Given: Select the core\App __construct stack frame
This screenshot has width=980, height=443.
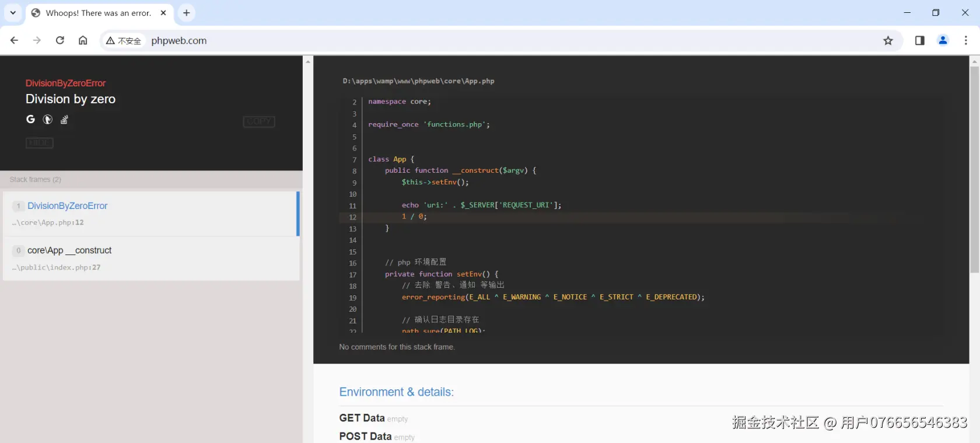Looking at the screenshot, I should point(151,259).
